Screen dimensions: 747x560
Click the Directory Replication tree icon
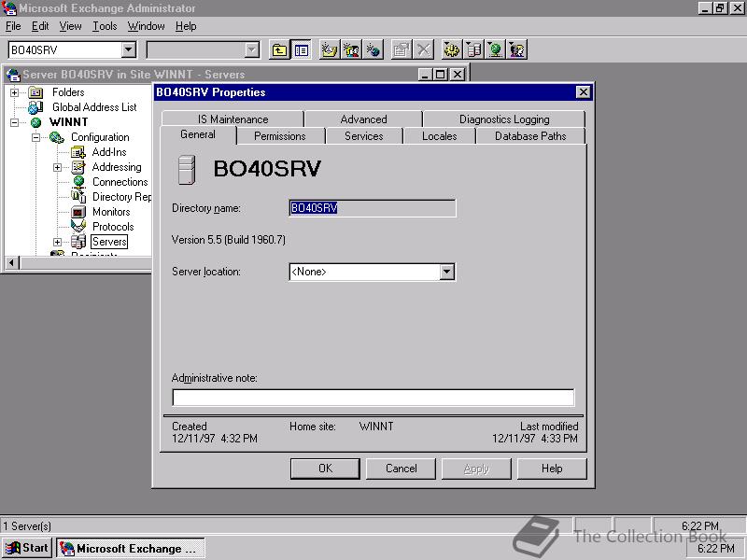point(78,197)
